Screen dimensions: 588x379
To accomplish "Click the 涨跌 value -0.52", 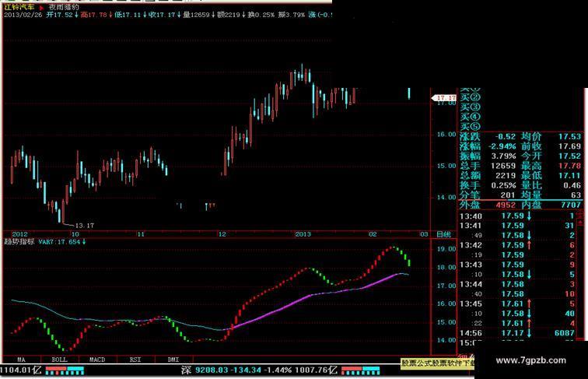I will 505,137.
